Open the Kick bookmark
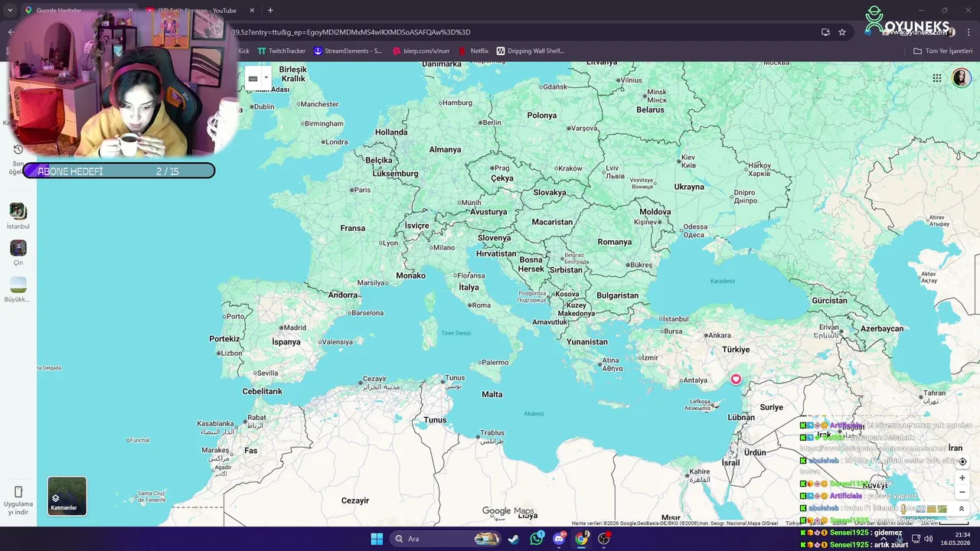This screenshot has width=980, height=551. coord(243,51)
